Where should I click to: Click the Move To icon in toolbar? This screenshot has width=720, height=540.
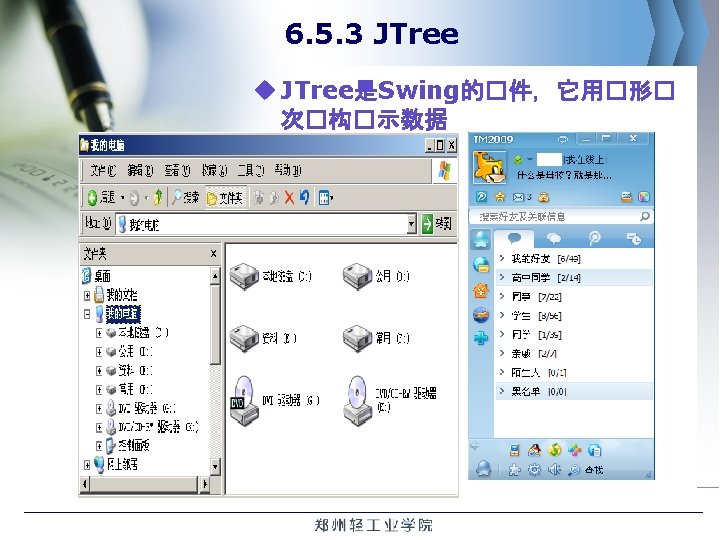click(x=259, y=198)
